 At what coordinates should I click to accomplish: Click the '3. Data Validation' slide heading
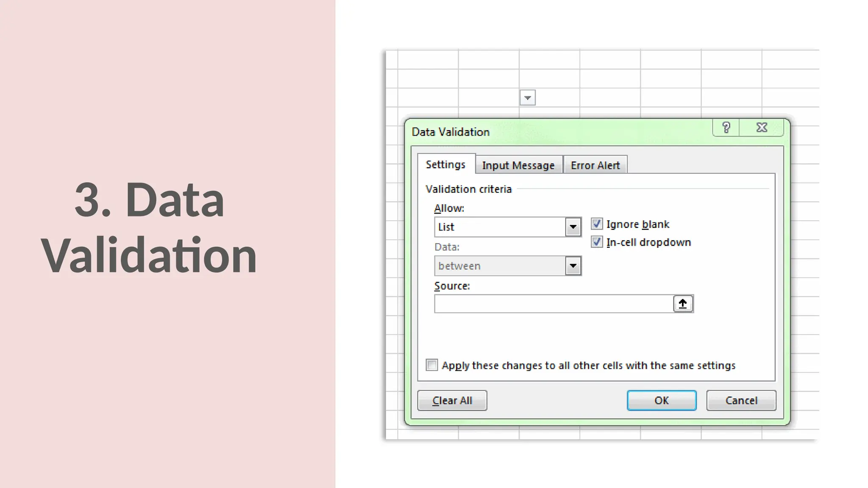(x=149, y=227)
